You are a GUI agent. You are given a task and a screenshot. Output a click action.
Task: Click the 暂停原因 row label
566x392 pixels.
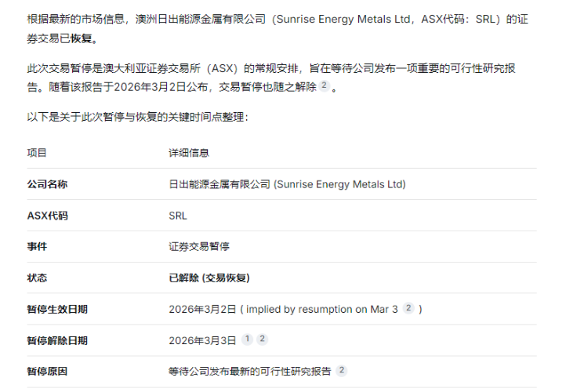point(47,371)
